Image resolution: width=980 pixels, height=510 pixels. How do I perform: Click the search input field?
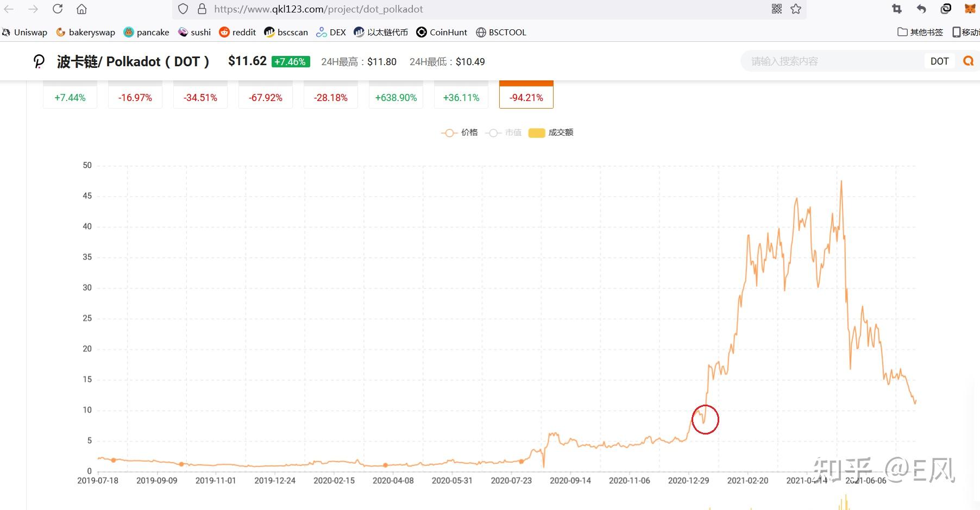click(x=834, y=61)
